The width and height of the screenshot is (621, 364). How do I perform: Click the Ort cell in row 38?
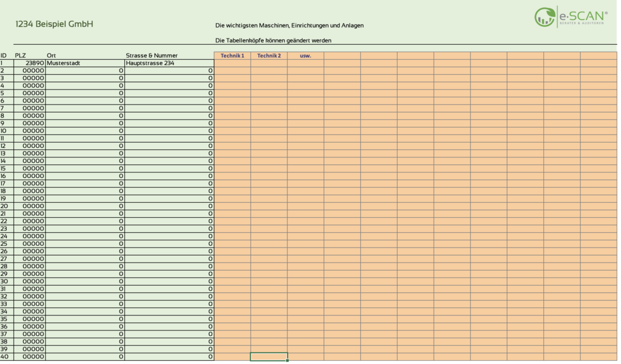[85, 342]
